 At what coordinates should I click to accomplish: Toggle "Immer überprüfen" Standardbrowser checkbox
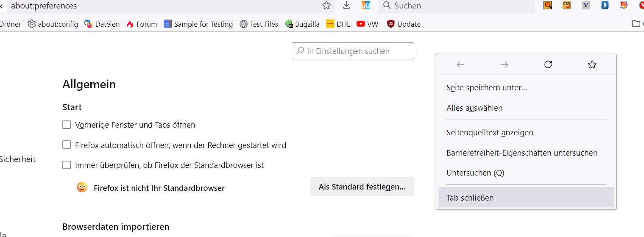[x=67, y=165]
